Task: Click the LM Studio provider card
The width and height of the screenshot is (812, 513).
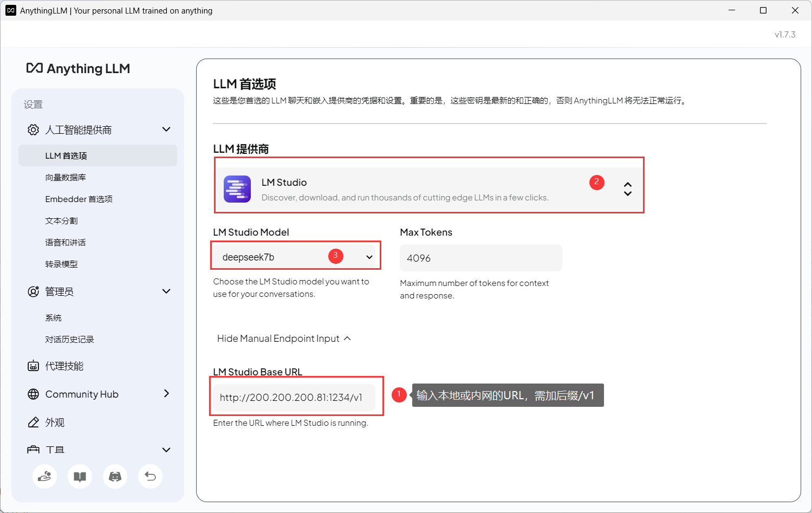Action: tap(429, 189)
